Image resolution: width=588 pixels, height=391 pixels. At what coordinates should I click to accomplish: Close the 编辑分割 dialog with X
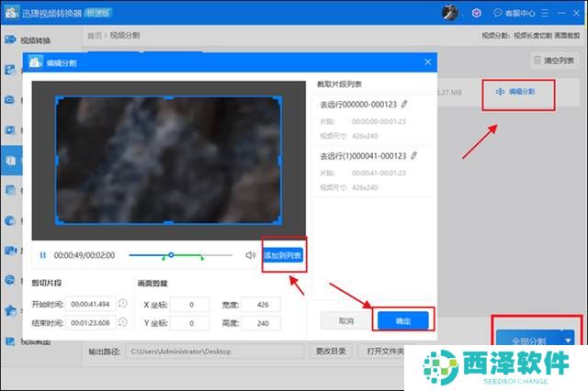pos(428,62)
